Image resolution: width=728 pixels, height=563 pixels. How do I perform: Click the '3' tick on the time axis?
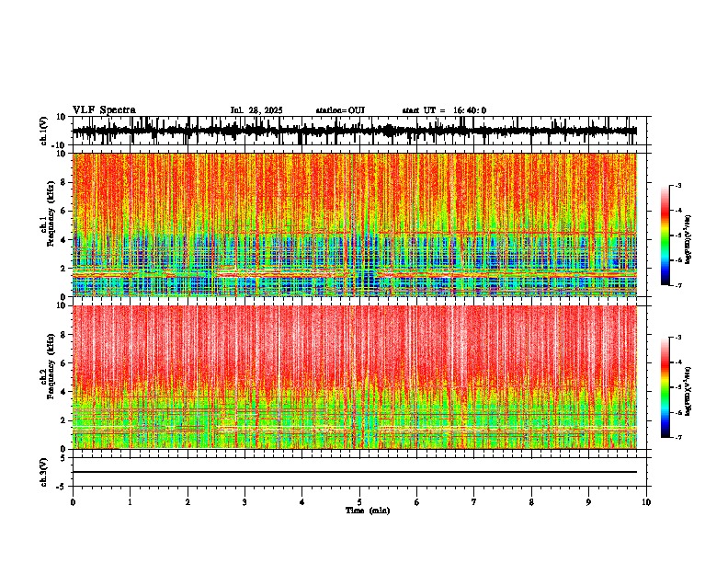click(x=245, y=502)
